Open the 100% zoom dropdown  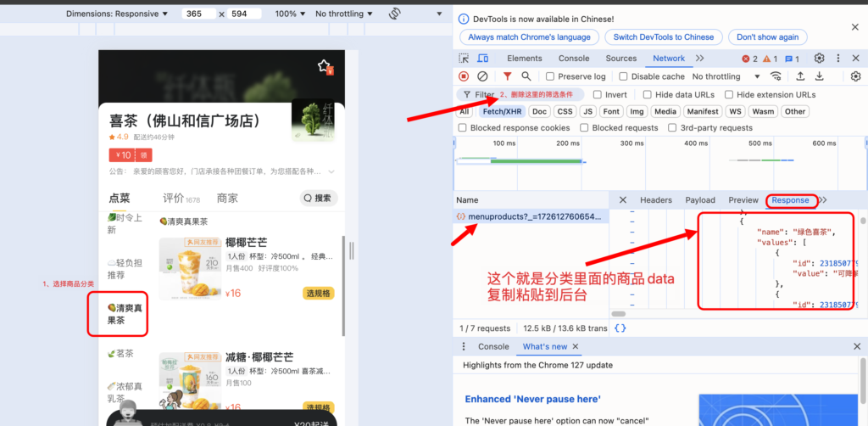pyautogui.click(x=291, y=14)
